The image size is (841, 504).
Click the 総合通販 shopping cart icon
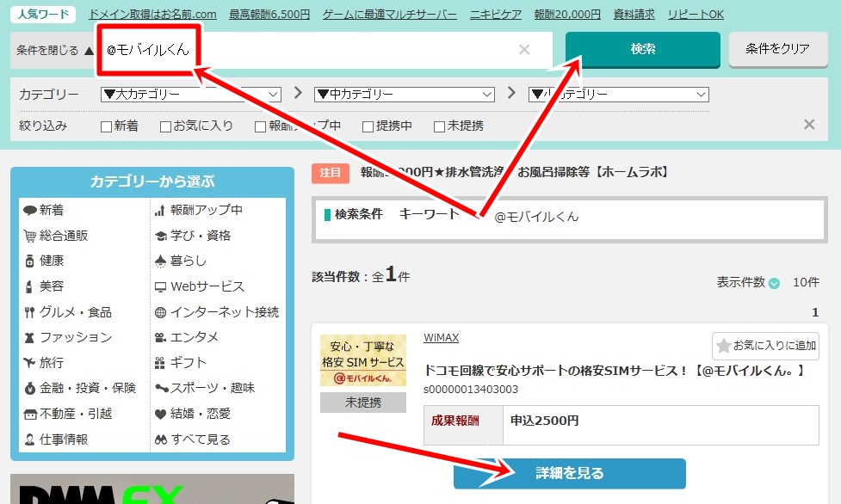pos(30,236)
